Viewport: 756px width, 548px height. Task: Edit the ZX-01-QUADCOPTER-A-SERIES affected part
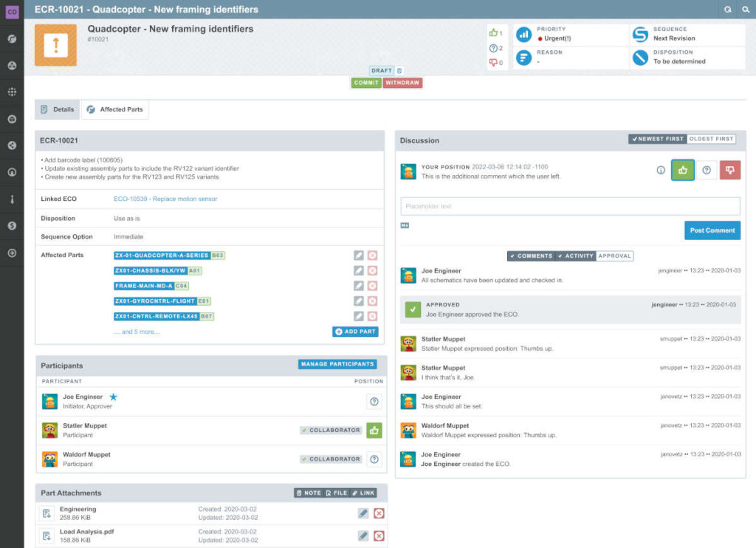(x=359, y=256)
